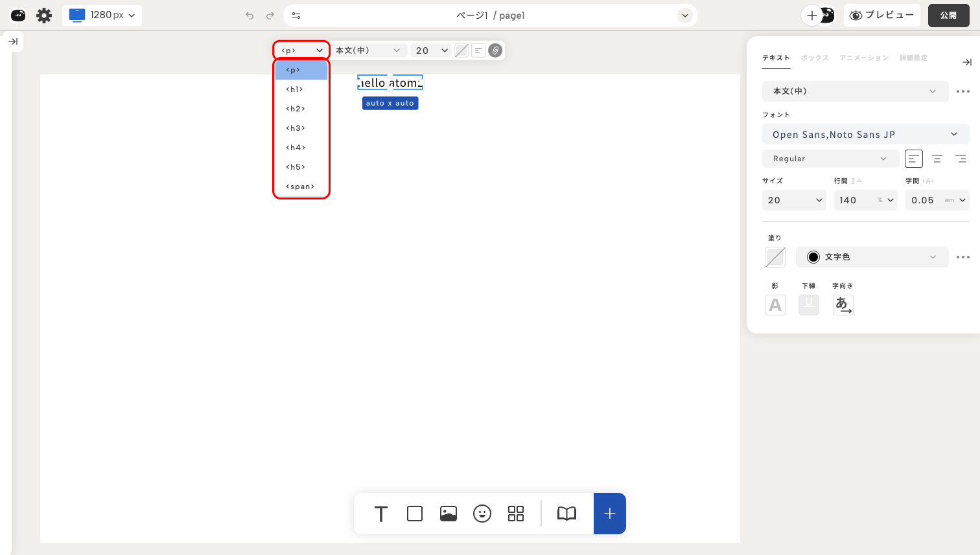Screen dimensions: 980x555
Task: Click the blue plus add button
Action: click(609, 514)
